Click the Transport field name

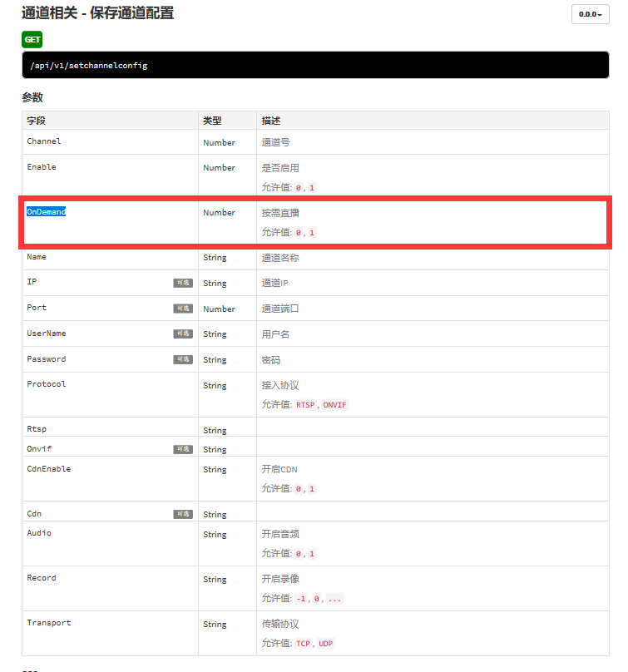(49, 623)
